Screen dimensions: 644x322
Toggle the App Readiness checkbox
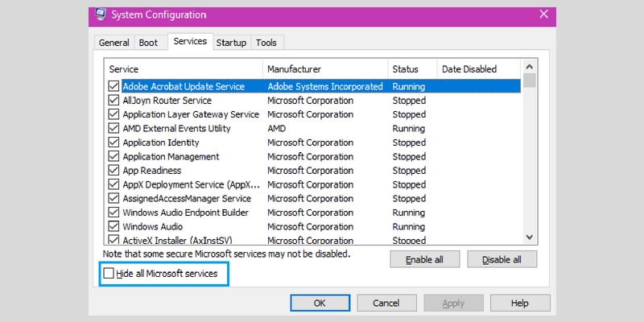[x=114, y=170]
